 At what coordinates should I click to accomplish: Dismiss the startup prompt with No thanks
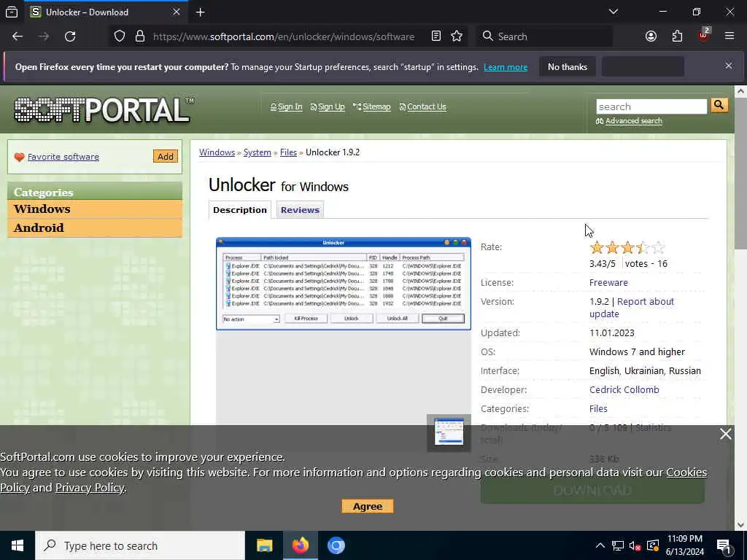568,67
